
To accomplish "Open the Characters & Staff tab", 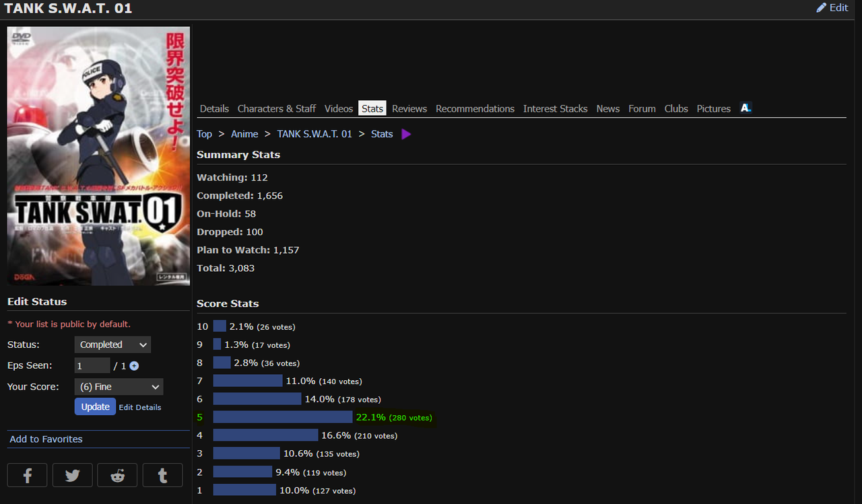I will [277, 108].
